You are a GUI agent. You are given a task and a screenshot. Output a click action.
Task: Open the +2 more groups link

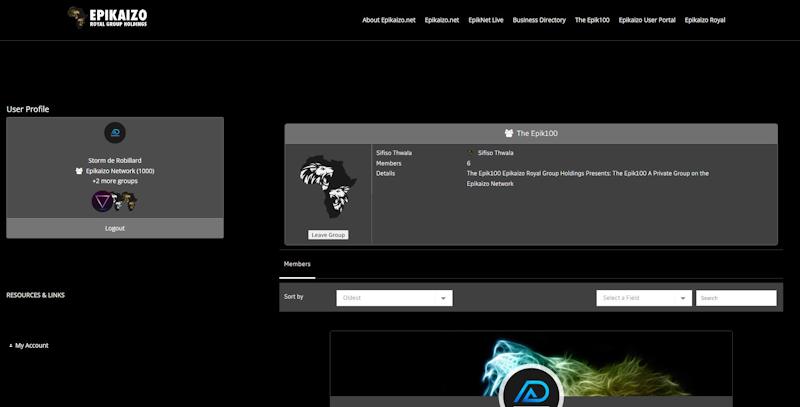pyautogui.click(x=115, y=181)
